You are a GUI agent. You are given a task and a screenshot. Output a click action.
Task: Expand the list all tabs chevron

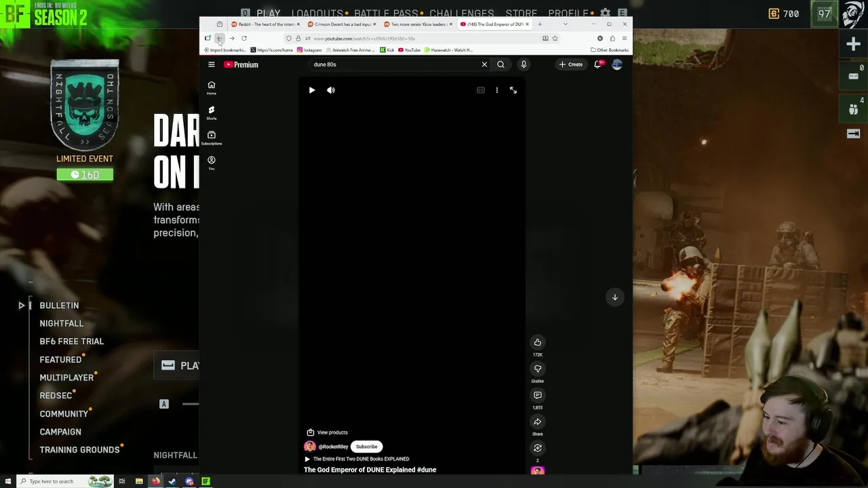566,24
